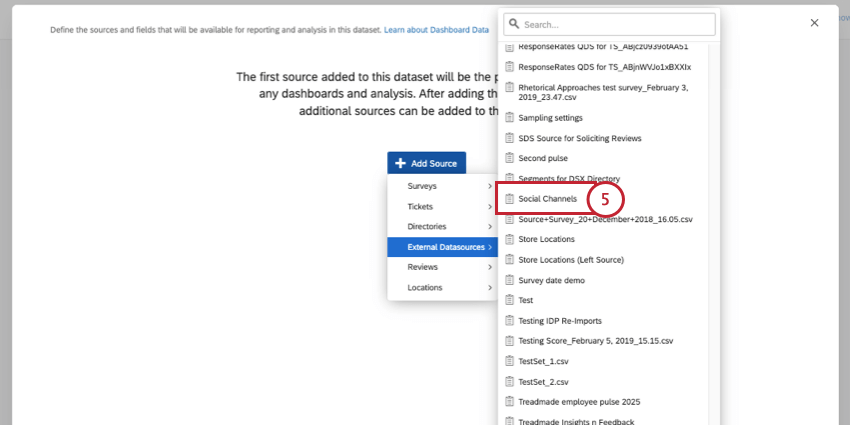Image resolution: width=850 pixels, height=425 pixels.
Task: Expand the chevron next to Directories
Action: point(490,227)
